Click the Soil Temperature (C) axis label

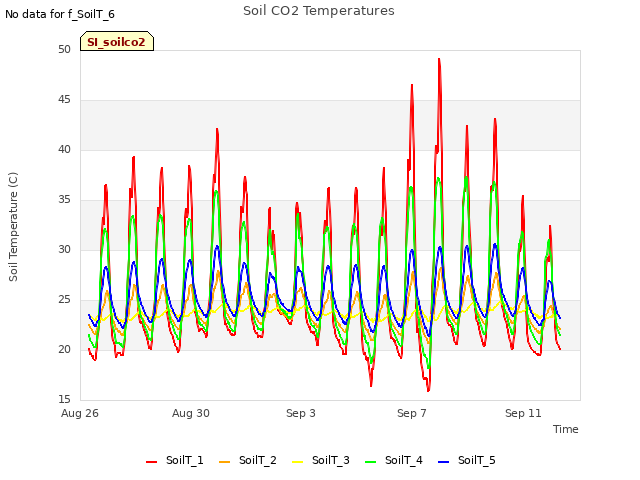click(13, 227)
